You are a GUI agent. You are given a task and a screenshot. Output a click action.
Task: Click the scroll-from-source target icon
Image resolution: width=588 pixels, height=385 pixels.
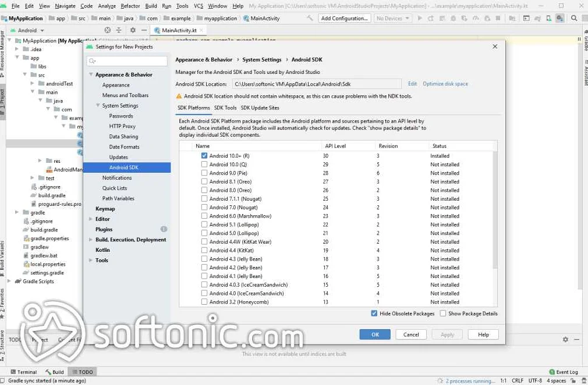(108, 30)
